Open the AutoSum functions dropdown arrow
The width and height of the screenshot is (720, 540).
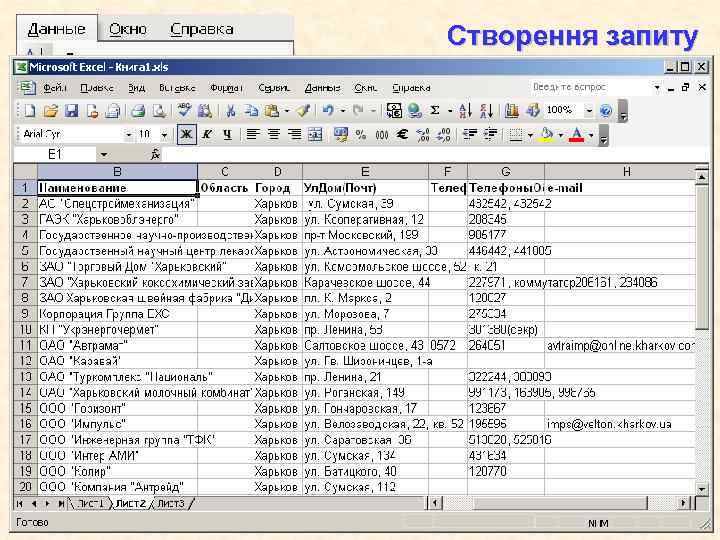point(450,111)
